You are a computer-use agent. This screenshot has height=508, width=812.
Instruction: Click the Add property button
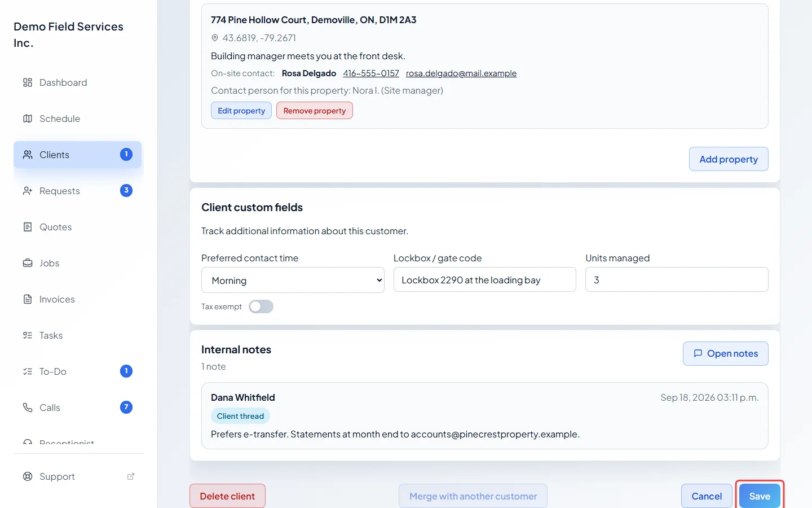[x=729, y=159]
